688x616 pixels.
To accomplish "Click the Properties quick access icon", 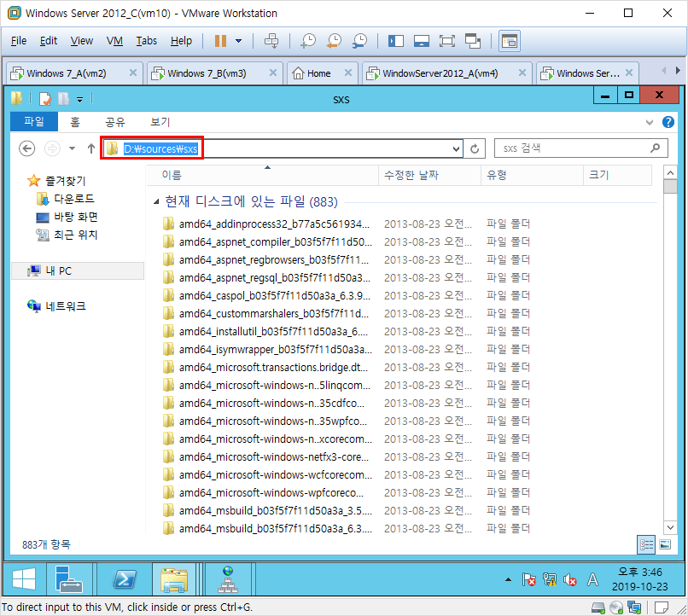I will (45, 99).
